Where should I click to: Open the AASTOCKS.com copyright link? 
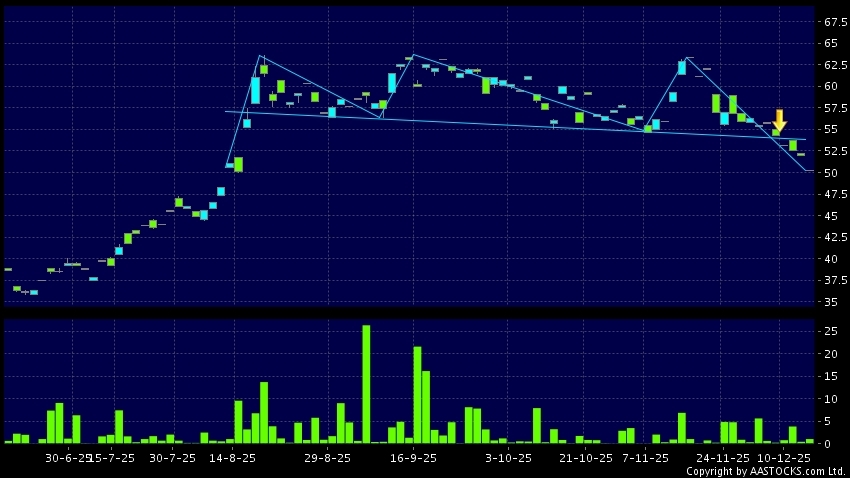click(766, 471)
